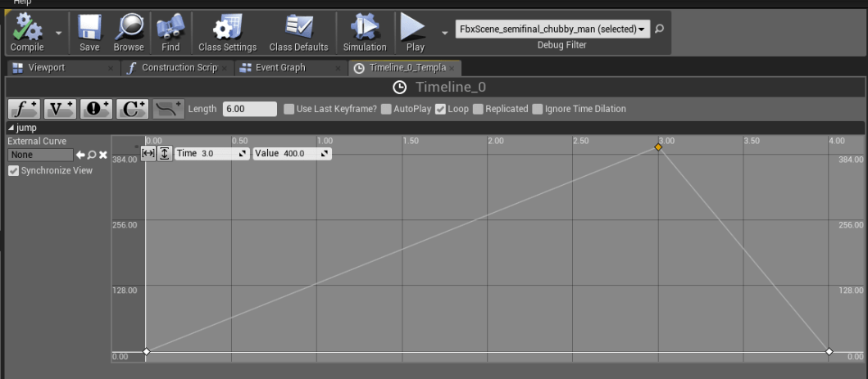The height and width of the screenshot is (379, 868).
Task: Switch to the Construction Script tab
Action: (180, 67)
